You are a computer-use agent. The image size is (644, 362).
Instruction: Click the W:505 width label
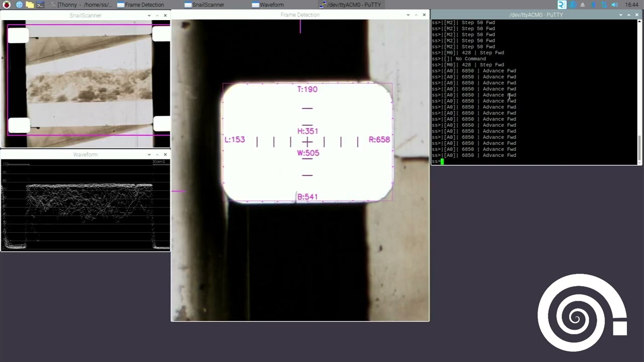[308, 153]
